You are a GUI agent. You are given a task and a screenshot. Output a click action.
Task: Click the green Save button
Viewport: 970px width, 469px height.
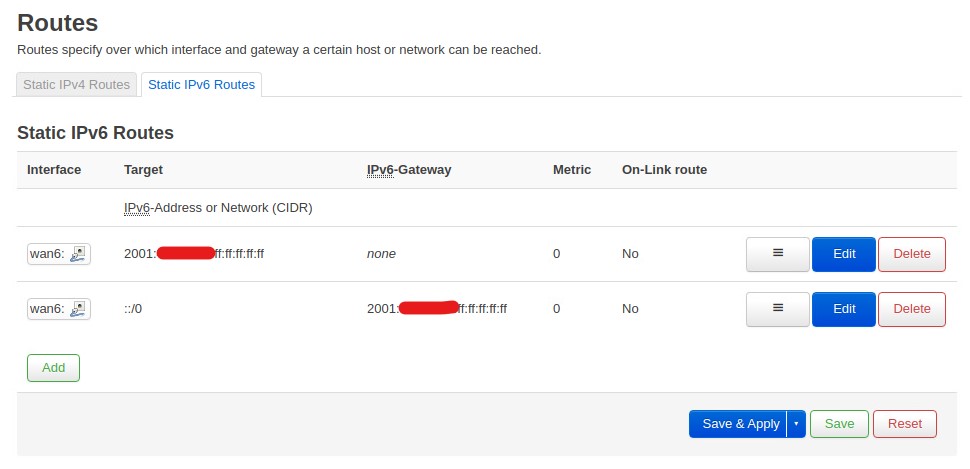[839, 424]
